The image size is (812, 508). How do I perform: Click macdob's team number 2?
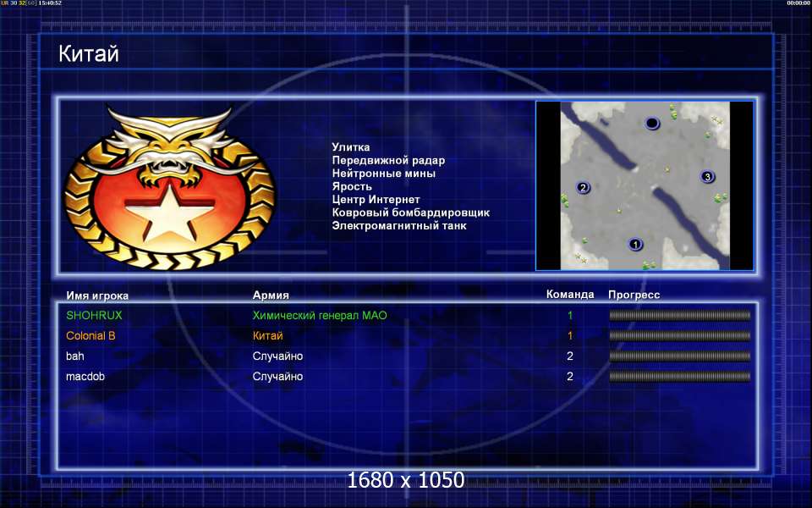pos(570,376)
